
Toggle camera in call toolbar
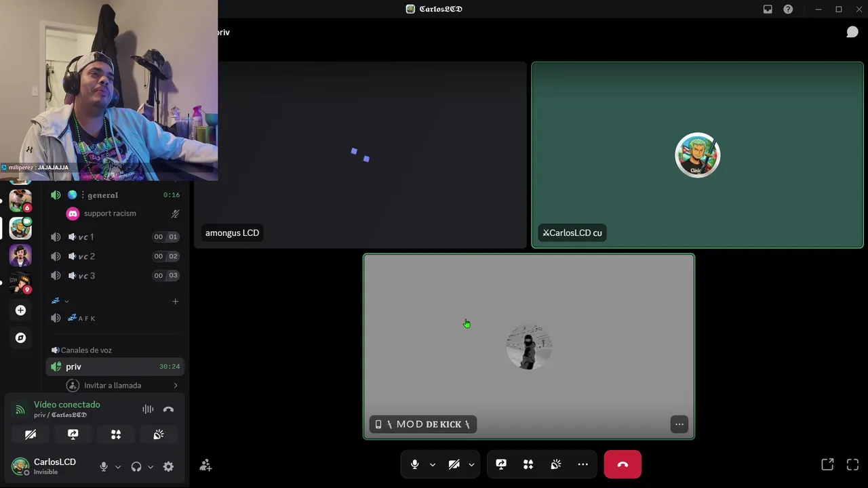click(454, 464)
